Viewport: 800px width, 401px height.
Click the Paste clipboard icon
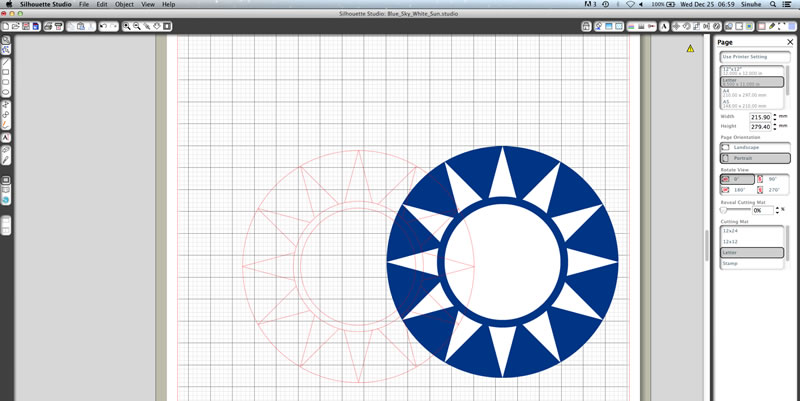coord(81,27)
